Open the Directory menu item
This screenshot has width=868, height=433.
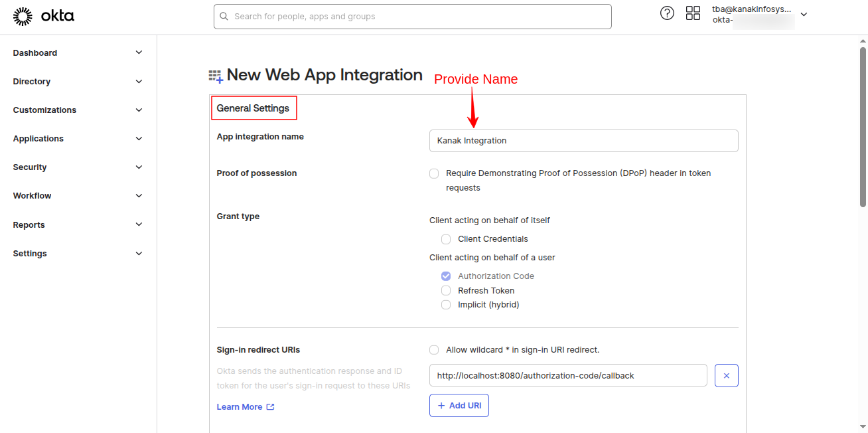(32, 82)
